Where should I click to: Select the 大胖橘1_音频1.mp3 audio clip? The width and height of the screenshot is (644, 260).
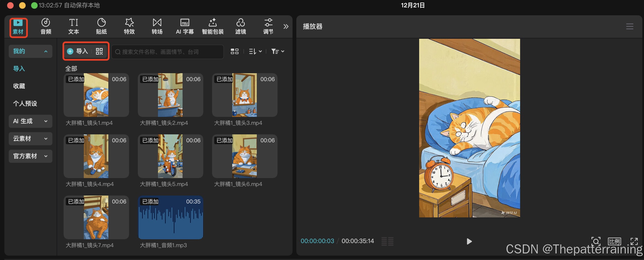170,217
